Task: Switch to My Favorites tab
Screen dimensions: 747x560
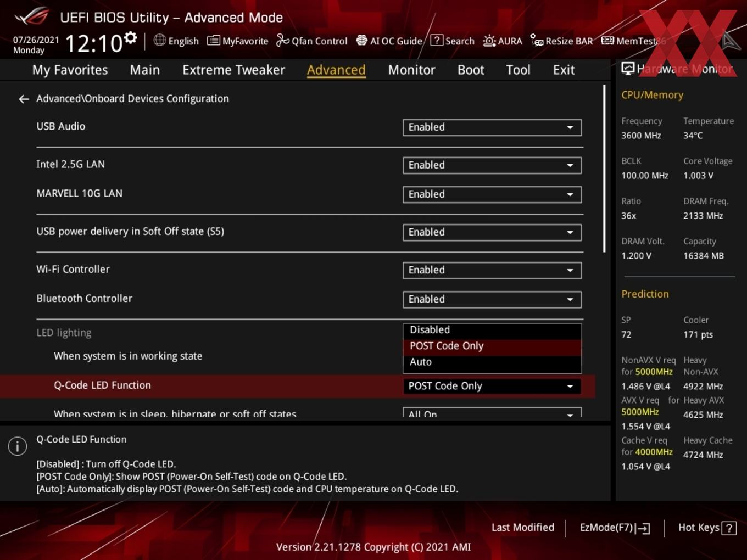Action: (x=70, y=70)
